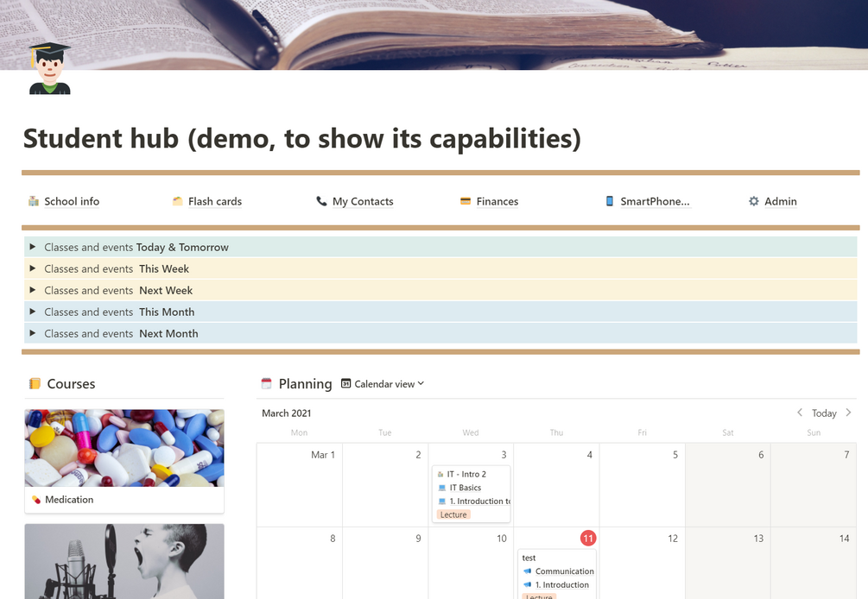This screenshot has height=599, width=868.
Task: Select Sunday March 14 cell
Action: [x=814, y=563]
